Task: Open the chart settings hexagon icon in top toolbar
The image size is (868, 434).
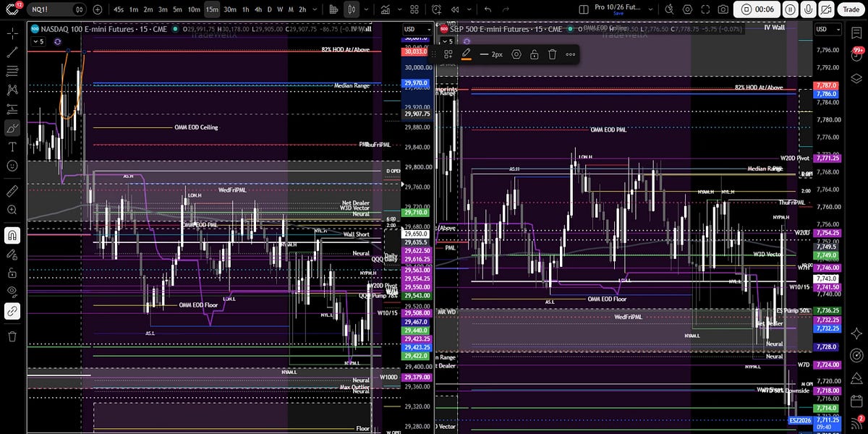Action: click(x=687, y=9)
